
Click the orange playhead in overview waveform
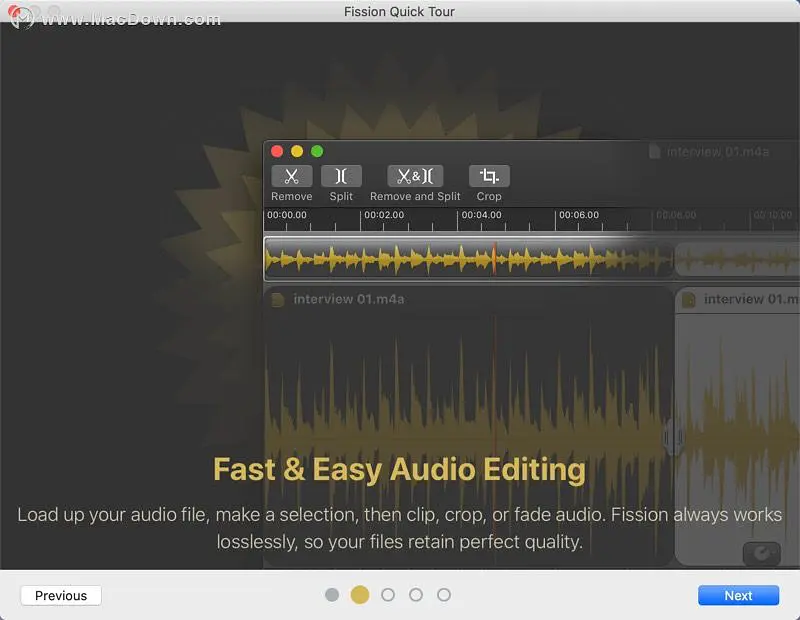pyautogui.click(x=494, y=259)
